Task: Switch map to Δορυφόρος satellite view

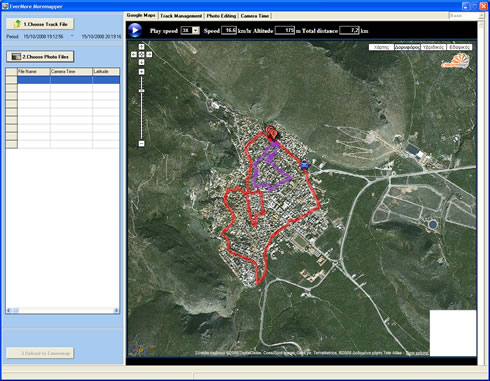Action: click(407, 47)
